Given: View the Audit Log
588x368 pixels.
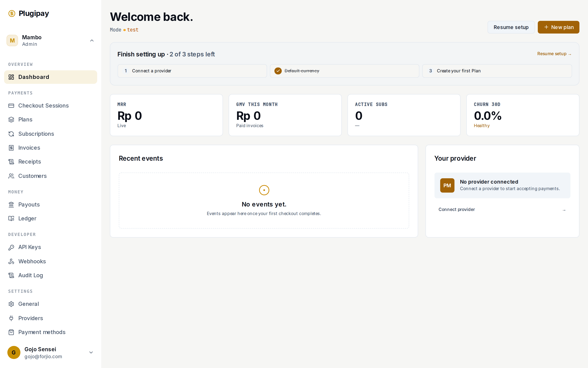Looking at the screenshot, I should [51, 275].
